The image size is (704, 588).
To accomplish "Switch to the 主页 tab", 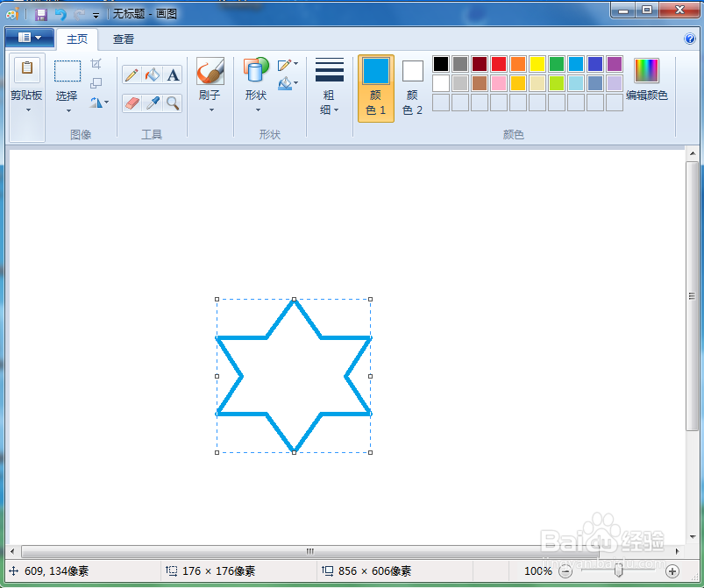I will click(77, 39).
